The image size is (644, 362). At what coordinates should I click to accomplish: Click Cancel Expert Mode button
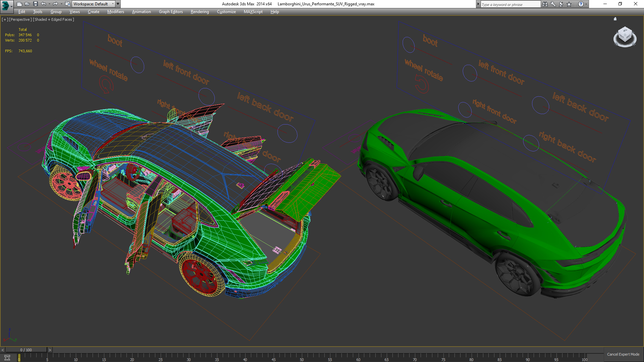click(623, 354)
